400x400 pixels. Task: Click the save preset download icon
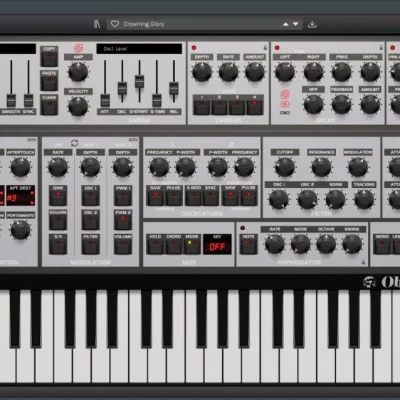click(x=312, y=24)
